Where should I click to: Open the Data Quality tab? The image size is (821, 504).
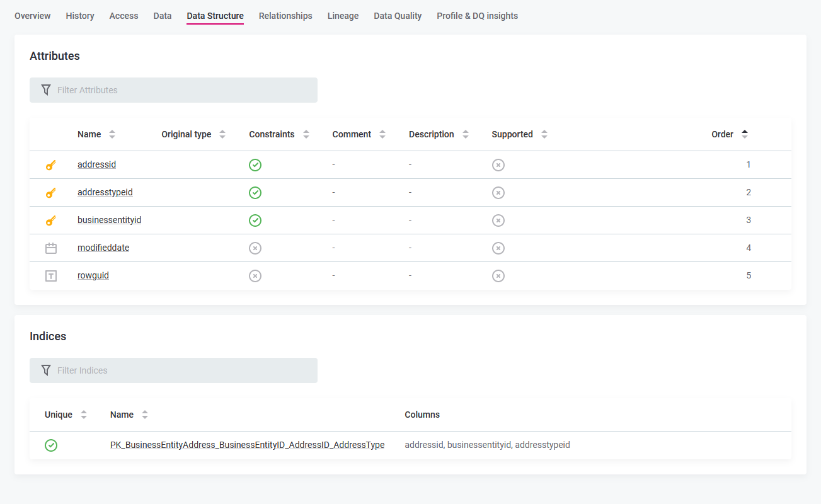click(398, 15)
